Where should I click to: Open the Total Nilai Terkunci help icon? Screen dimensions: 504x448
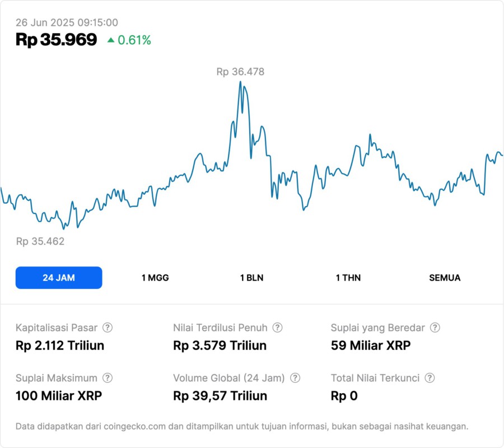[x=430, y=378]
